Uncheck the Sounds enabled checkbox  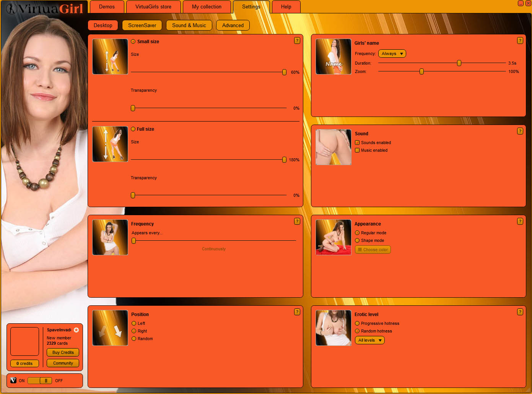point(357,143)
